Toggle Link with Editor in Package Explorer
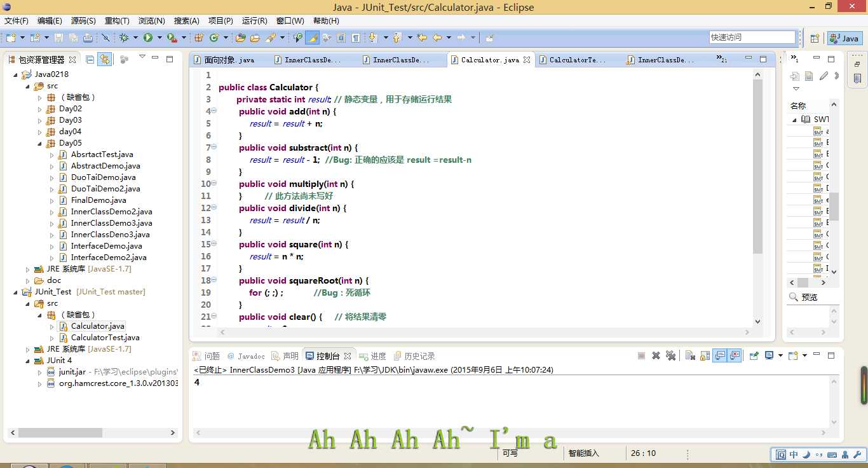 pyautogui.click(x=105, y=59)
